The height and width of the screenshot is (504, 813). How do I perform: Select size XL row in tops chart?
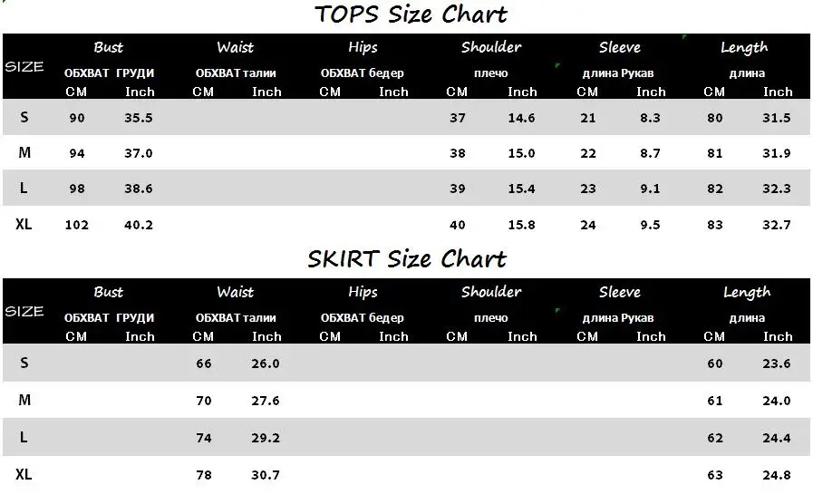(x=406, y=225)
